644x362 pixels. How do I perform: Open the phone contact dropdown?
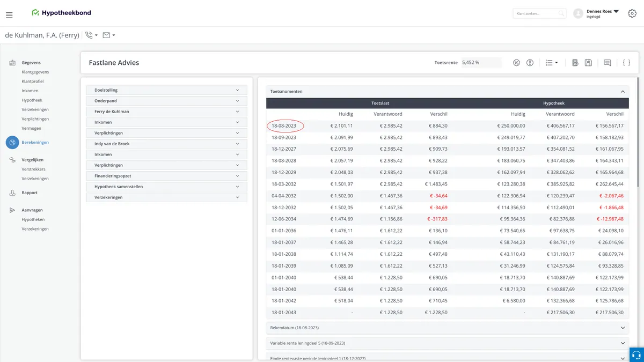pyautogui.click(x=91, y=35)
